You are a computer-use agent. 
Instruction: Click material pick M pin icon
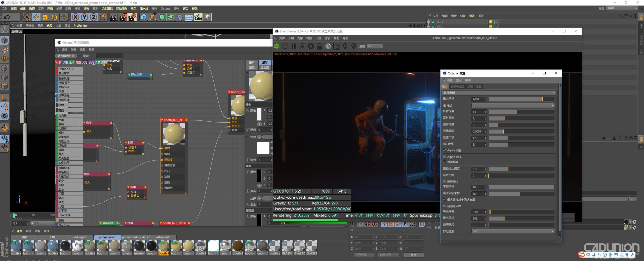(354, 46)
